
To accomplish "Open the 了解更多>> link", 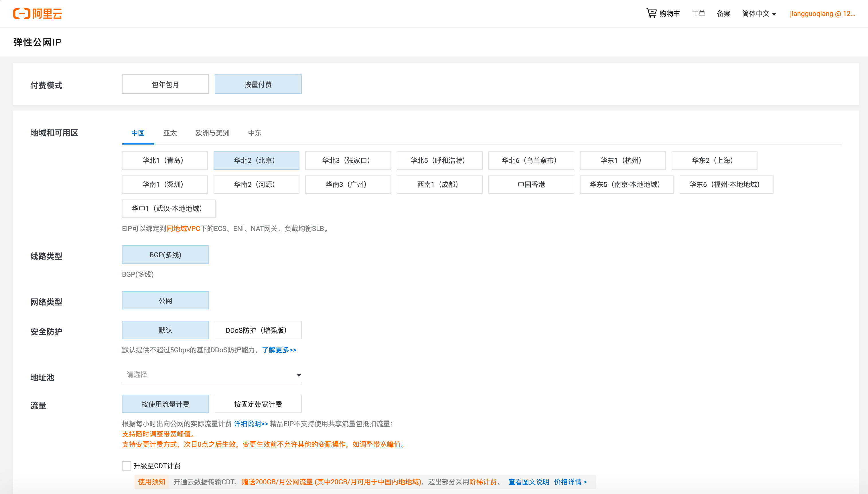I will pos(279,350).
